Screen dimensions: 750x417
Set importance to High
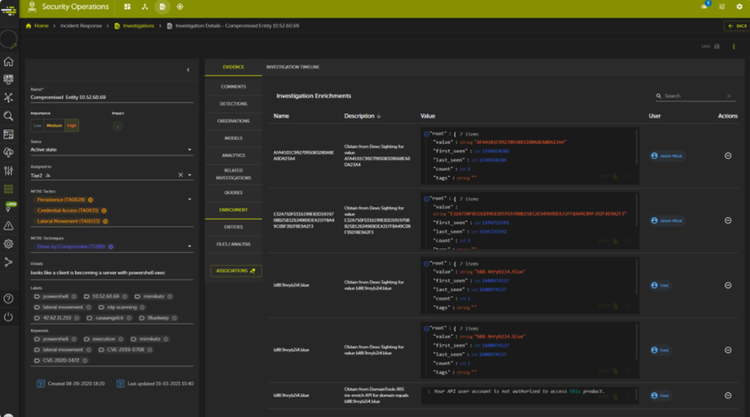click(x=72, y=126)
